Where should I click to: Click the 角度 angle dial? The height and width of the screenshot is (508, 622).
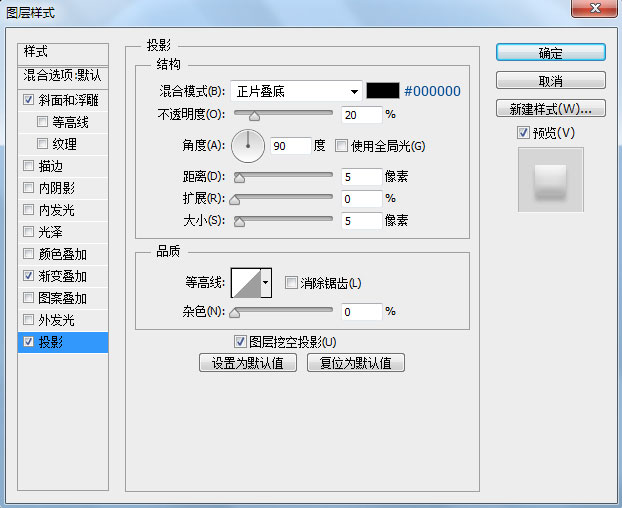[248, 146]
